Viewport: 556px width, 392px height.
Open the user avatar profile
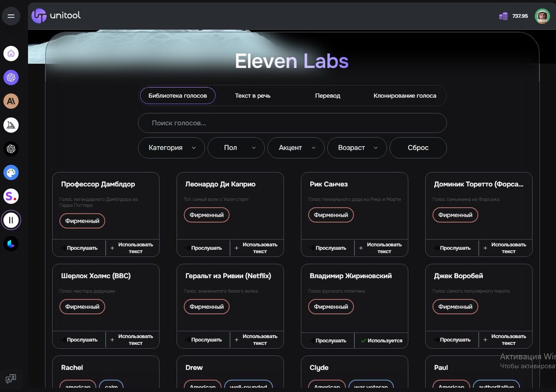pos(542,16)
